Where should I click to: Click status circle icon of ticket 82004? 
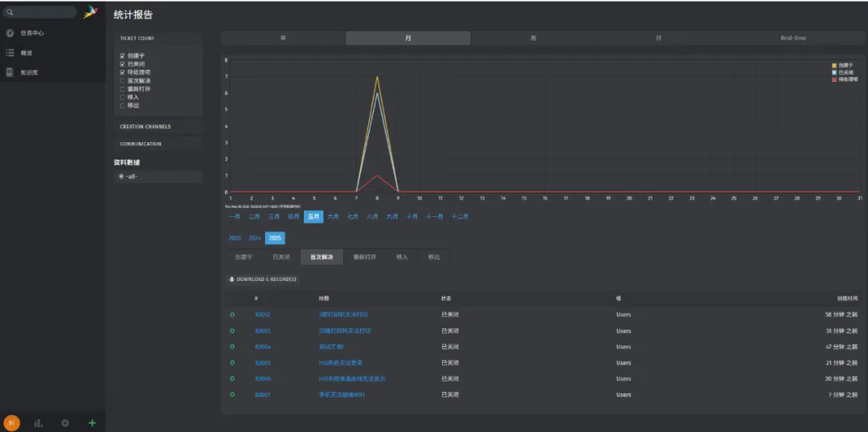point(232,347)
